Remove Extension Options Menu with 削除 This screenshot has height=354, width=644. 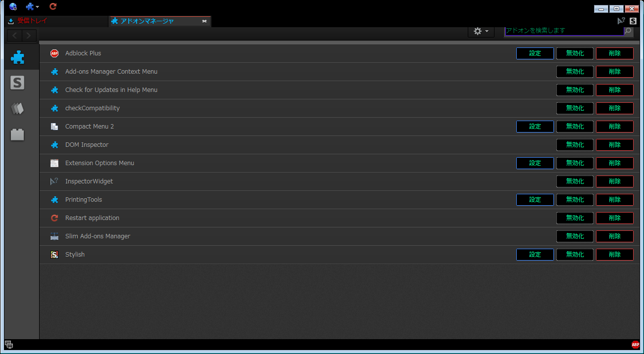(x=615, y=163)
